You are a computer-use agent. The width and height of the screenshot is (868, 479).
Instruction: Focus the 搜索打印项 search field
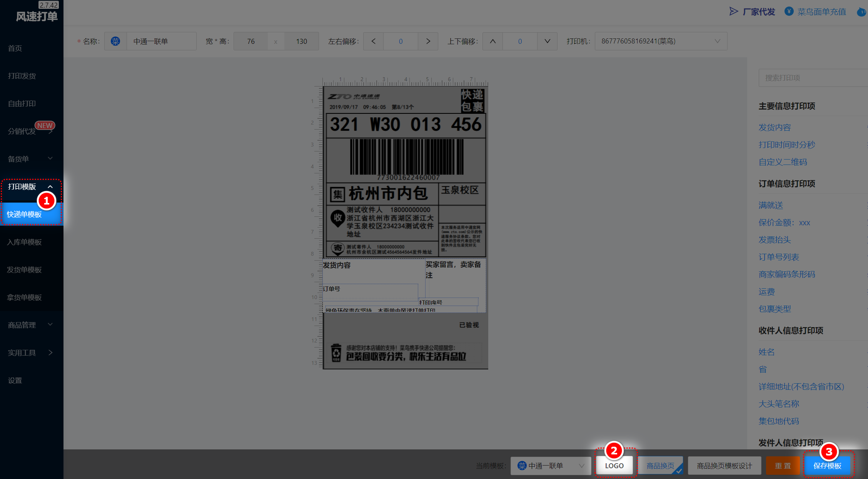813,78
